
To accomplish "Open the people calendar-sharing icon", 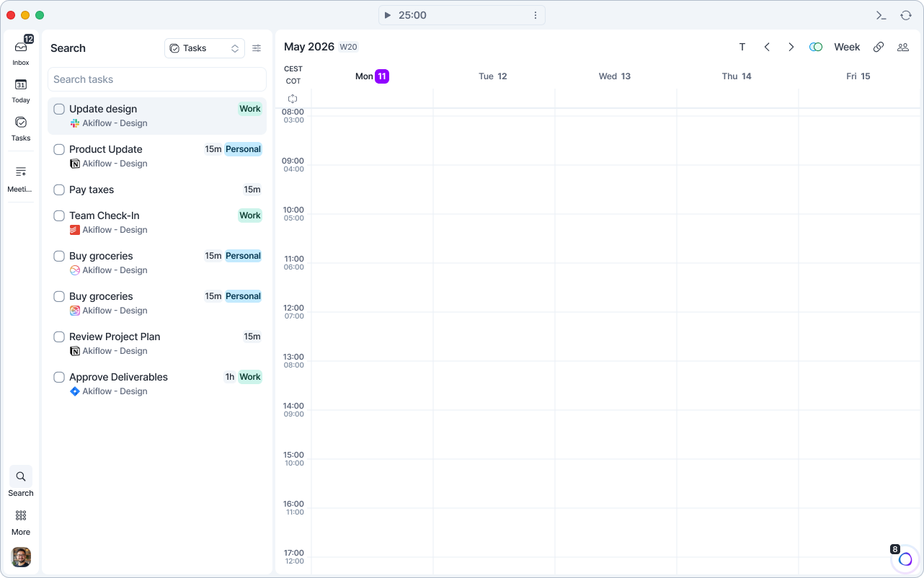I will click(903, 47).
